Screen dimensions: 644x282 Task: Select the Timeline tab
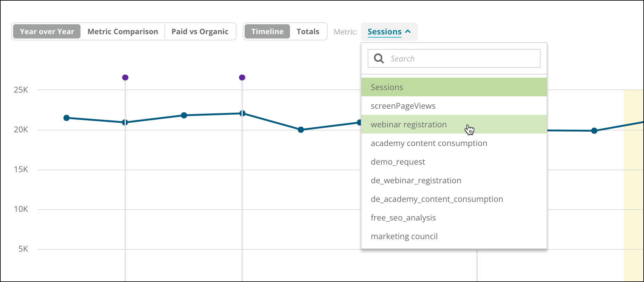click(x=267, y=31)
